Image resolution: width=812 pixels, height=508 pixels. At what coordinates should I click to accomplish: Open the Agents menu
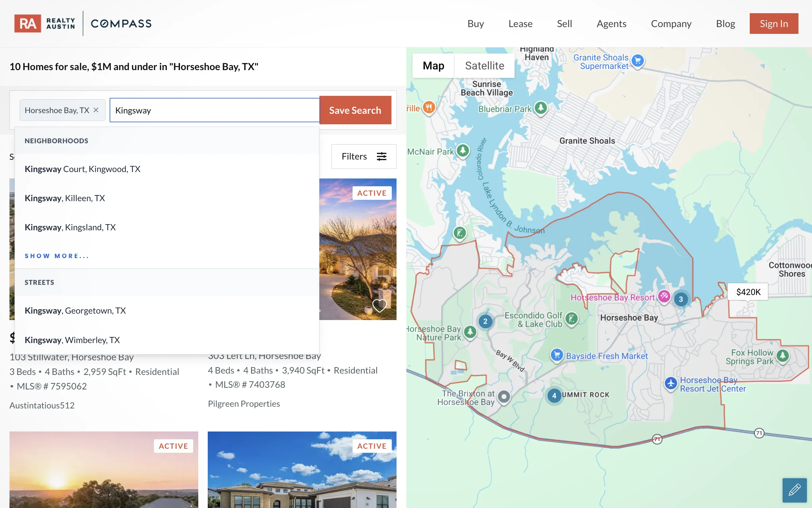coord(611,23)
